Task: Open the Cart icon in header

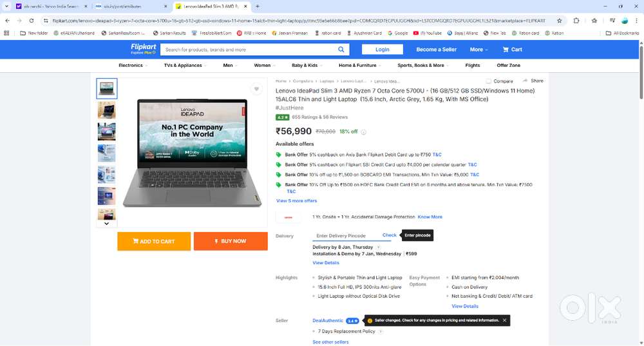Action: pyautogui.click(x=512, y=50)
